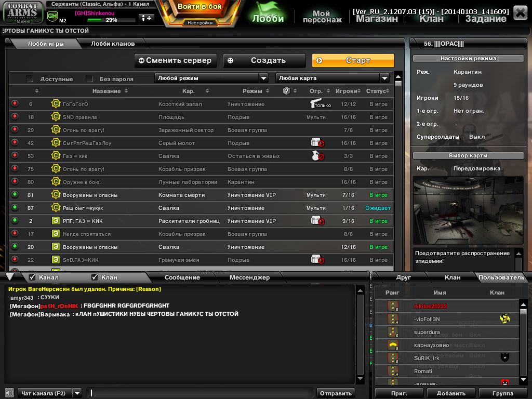Toggle the Клан chat checkbox
Viewport: 532px width, 399px height.
95,277
